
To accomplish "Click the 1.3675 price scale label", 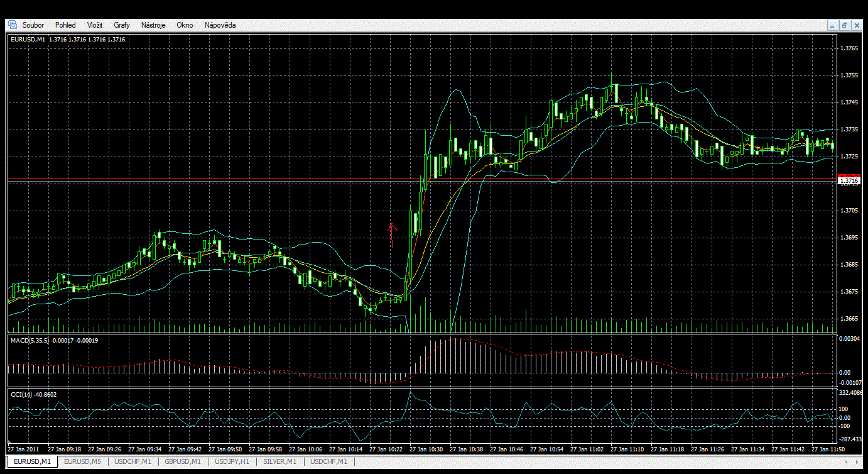I will [849, 292].
